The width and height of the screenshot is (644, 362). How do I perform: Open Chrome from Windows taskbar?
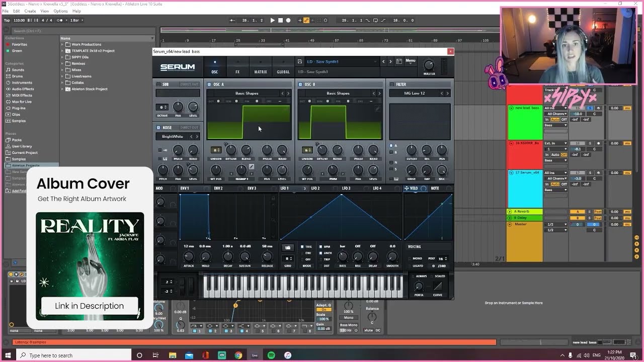tap(238, 355)
